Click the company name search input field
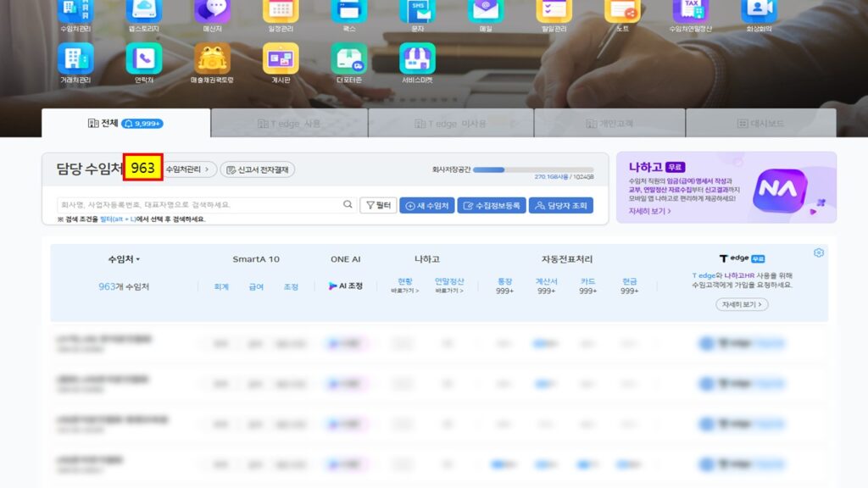The height and width of the screenshot is (488, 868). (199, 205)
